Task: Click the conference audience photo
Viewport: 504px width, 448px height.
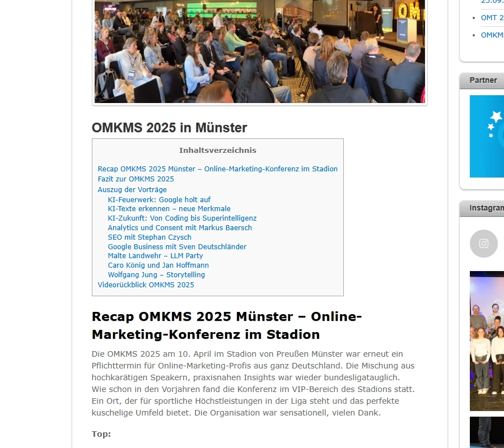Action: coord(260,52)
